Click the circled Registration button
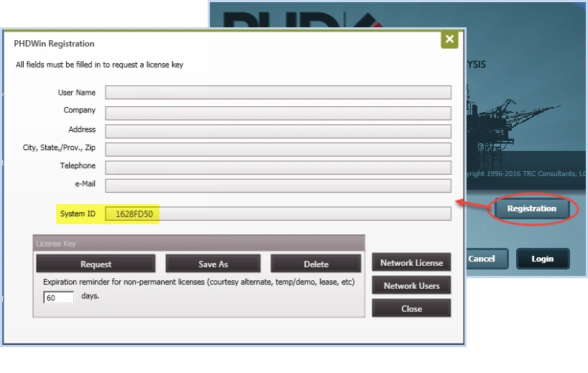588x373 pixels. coord(531,209)
